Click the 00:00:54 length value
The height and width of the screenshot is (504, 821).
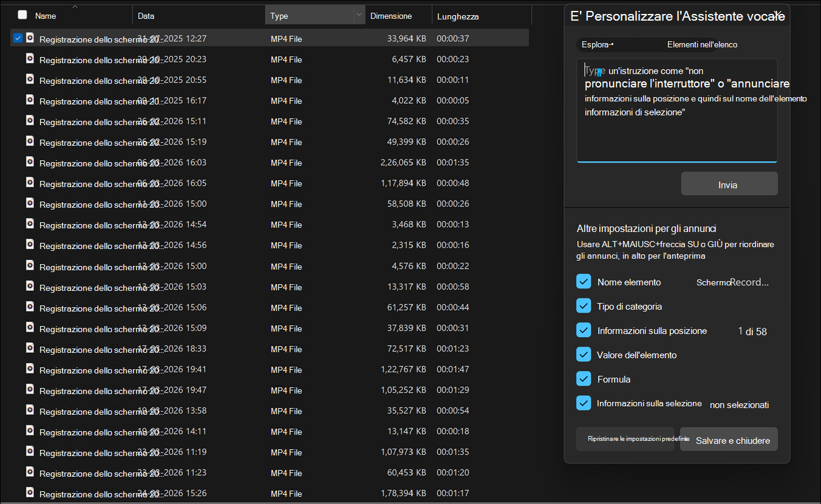pos(453,410)
